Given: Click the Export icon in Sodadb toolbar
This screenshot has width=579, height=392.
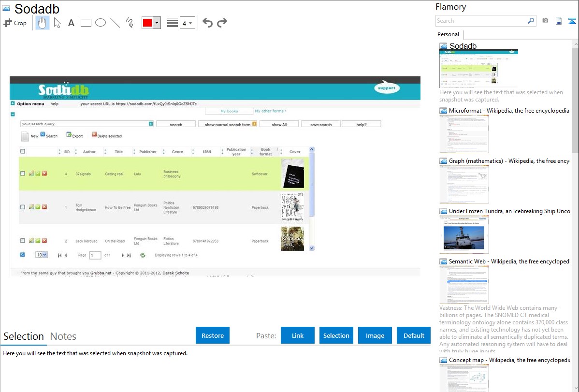Looking at the screenshot, I should pos(69,134).
